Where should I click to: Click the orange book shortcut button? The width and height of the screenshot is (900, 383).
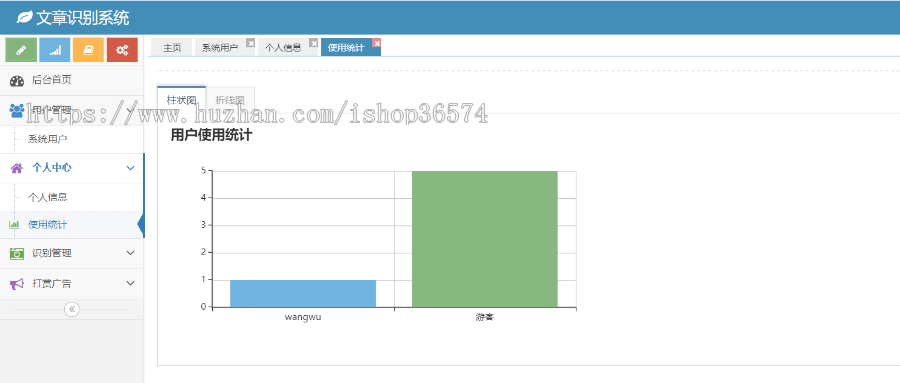(88, 50)
